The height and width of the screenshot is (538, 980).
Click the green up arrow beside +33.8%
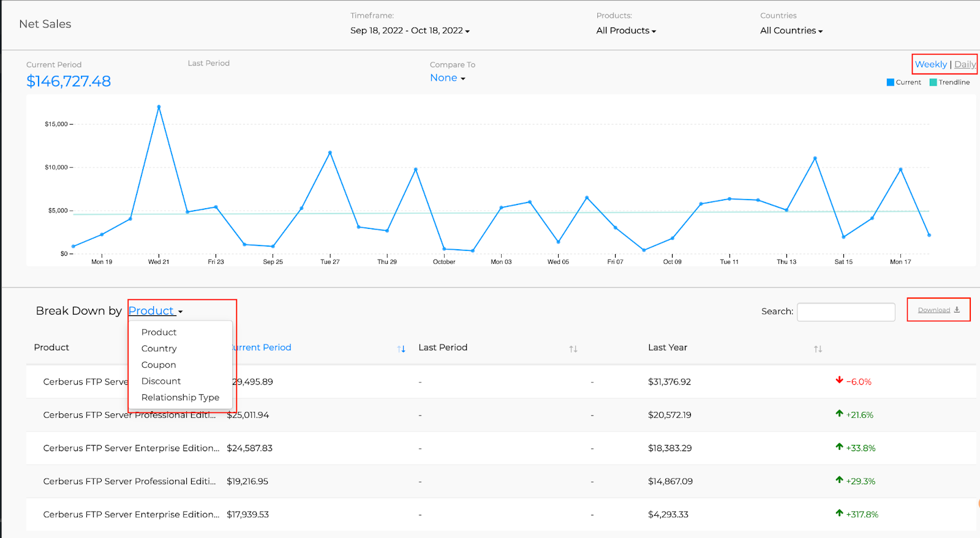[x=839, y=446]
